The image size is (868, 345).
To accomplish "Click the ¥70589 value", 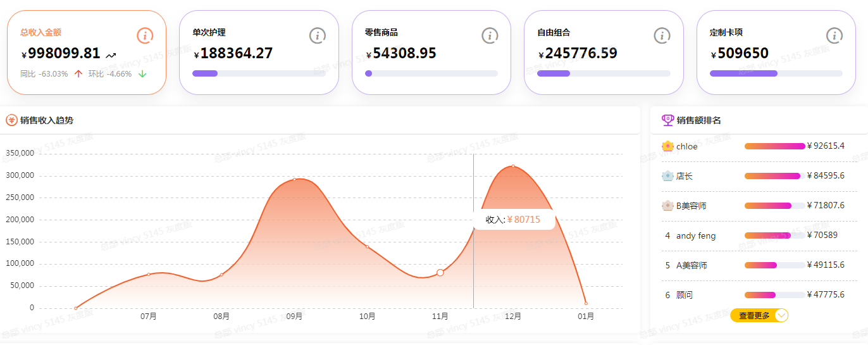I will pos(822,235).
